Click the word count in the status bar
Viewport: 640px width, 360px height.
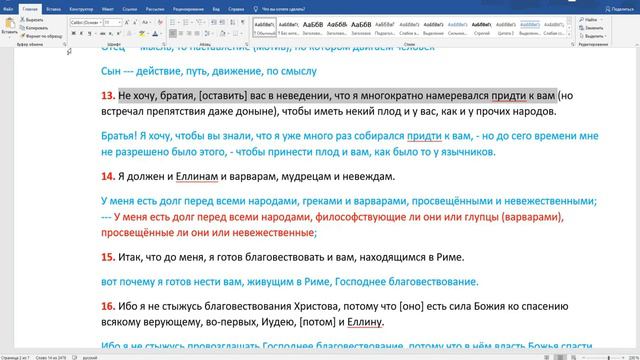[x=51, y=358]
